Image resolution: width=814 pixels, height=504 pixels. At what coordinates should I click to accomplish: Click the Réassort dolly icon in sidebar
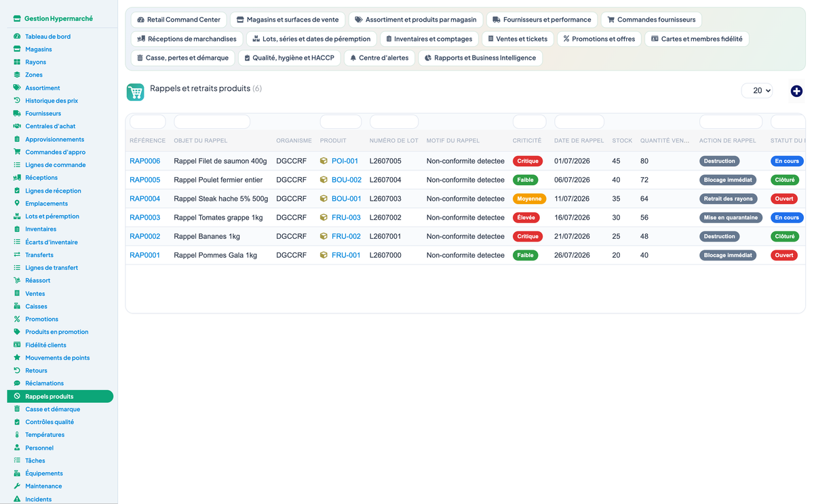[x=17, y=280]
